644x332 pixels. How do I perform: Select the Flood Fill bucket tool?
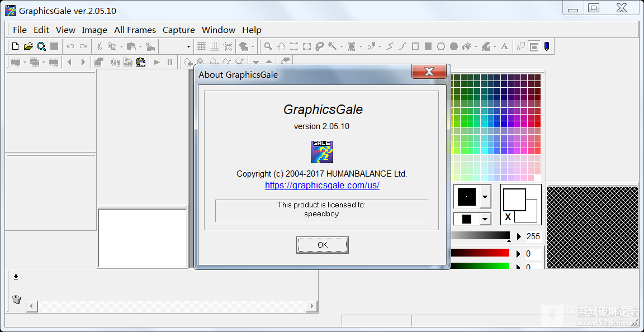coord(467,46)
